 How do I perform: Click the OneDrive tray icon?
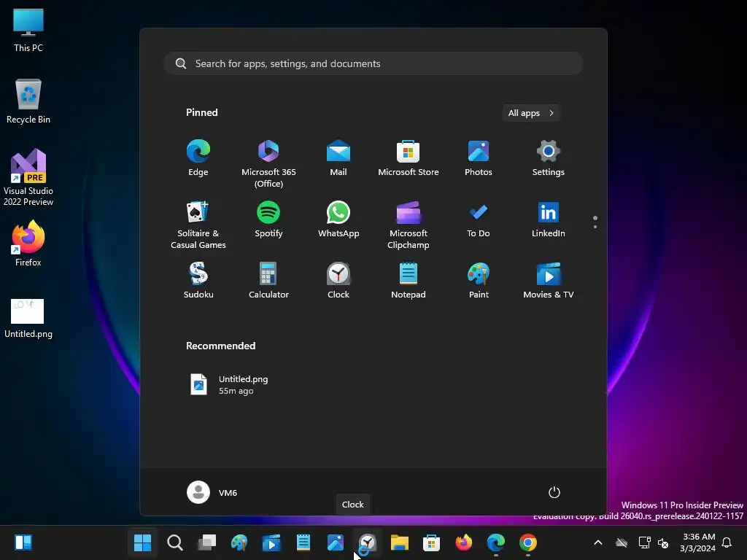click(x=622, y=542)
